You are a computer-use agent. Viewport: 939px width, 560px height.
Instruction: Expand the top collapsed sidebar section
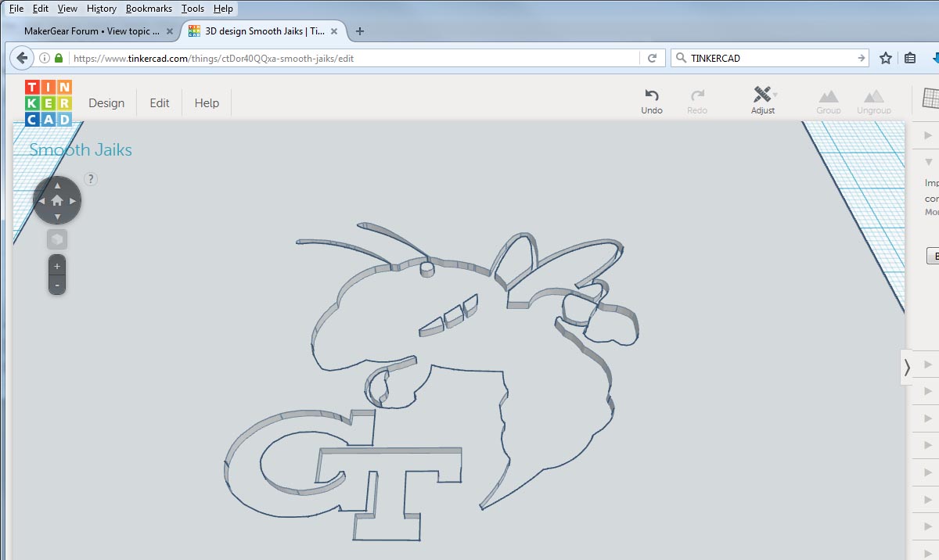pyautogui.click(x=929, y=136)
